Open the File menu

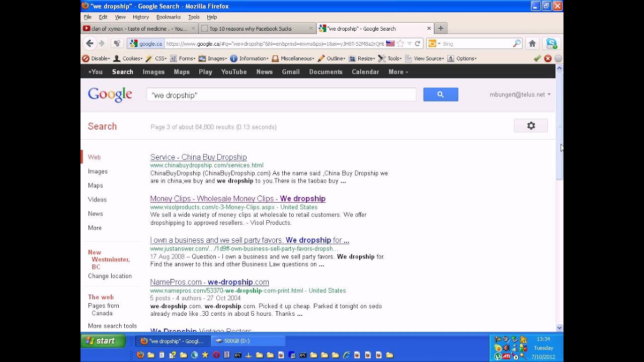(88, 17)
